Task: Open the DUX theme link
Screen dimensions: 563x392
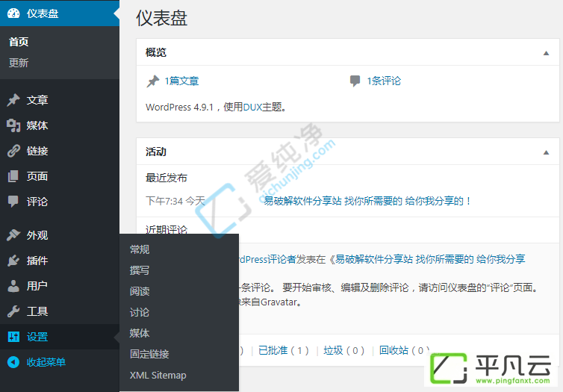Action: click(x=253, y=107)
